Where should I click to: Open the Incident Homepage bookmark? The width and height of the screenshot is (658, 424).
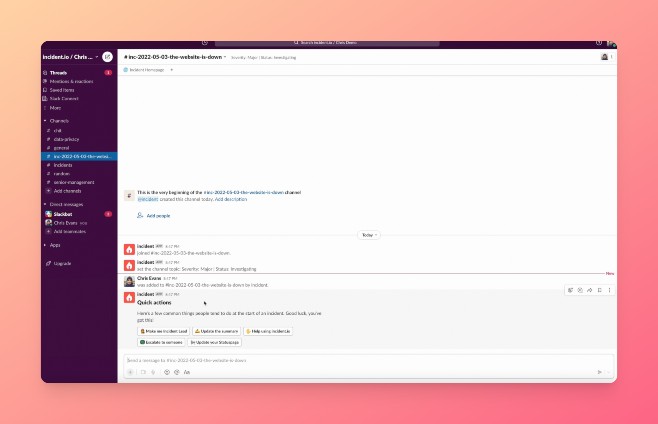click(x=144, y=70)
